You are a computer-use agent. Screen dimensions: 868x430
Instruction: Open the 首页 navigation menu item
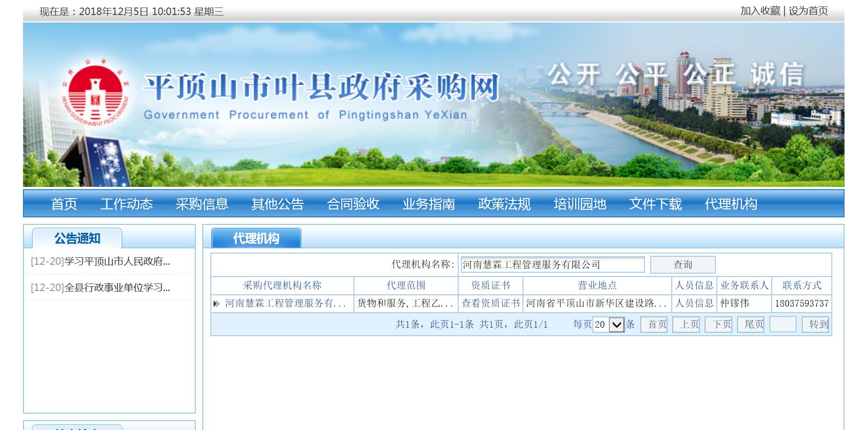pyautogui.click(x=64, y=204)
